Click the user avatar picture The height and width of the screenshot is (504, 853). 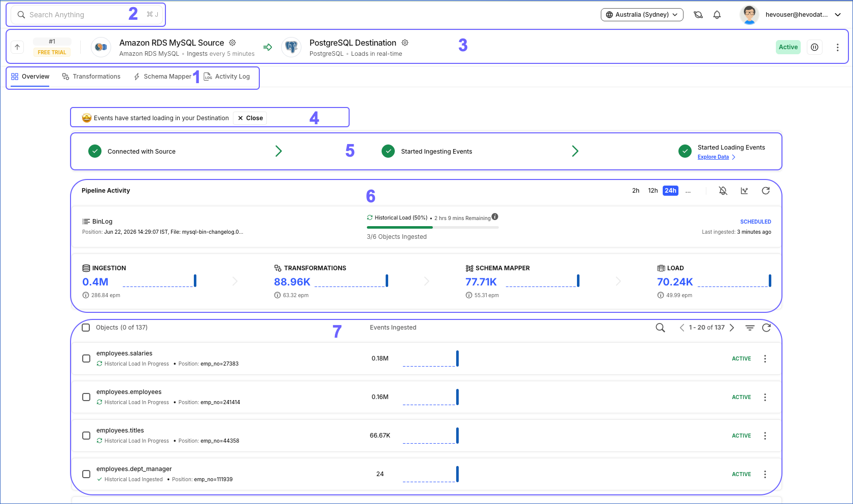coord(749,15)
